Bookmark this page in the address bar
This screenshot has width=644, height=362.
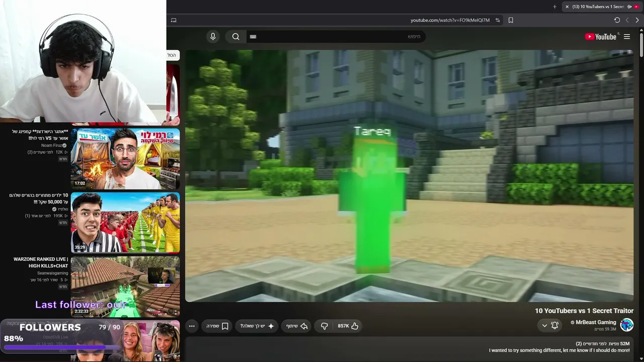click(511, 20)
